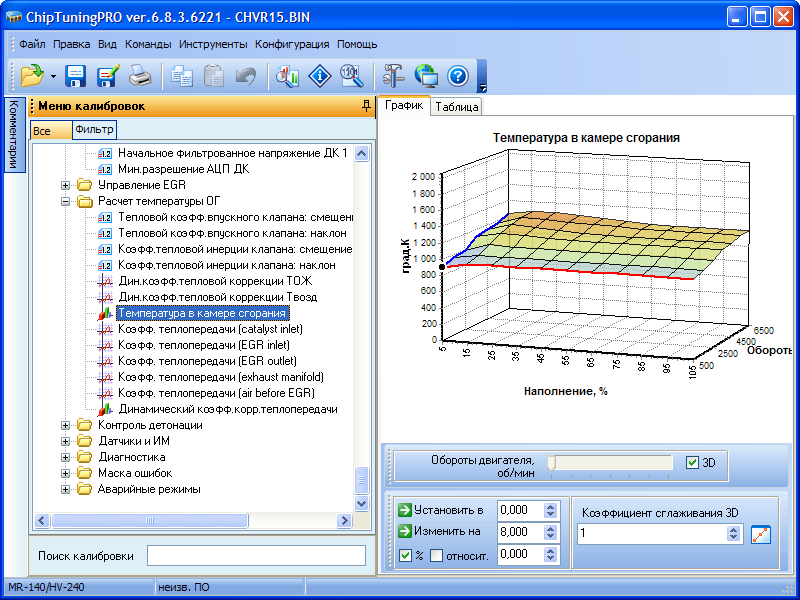Collapse the Расчет температуры ОГ folder
Screen dimensions: 800x600
tap(66, 201)
